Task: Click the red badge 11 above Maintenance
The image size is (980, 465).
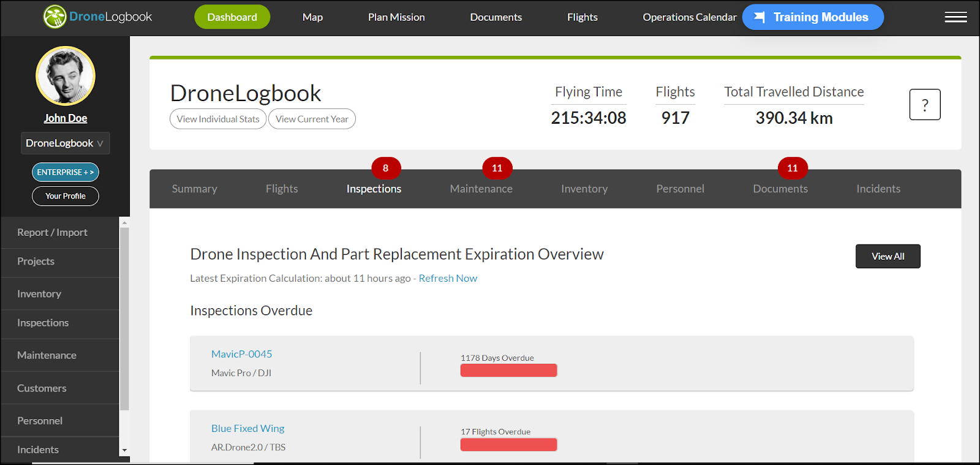Action: [497, 168]
